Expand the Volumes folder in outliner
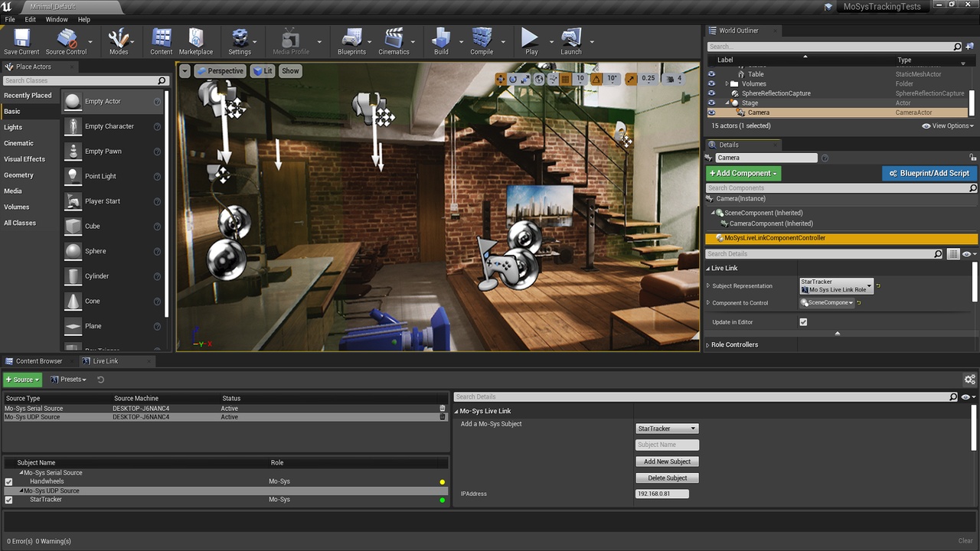 coord(727,83)
